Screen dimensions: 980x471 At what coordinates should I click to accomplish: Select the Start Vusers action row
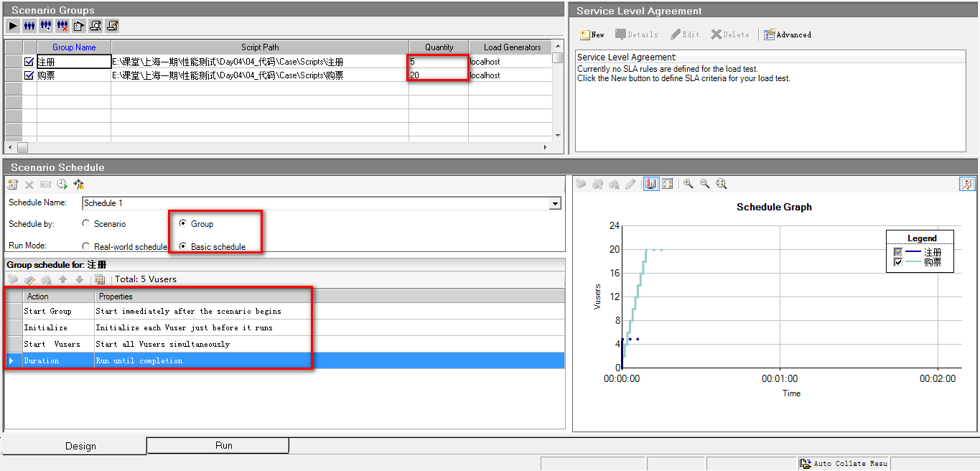coord(285,345)
